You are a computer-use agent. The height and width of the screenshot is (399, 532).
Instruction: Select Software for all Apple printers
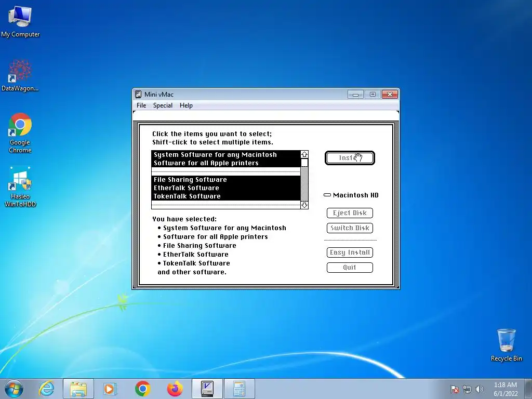(226, 163)
